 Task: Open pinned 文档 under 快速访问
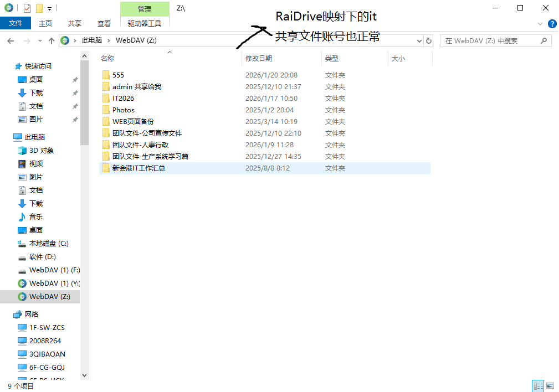tap(35, 106)
